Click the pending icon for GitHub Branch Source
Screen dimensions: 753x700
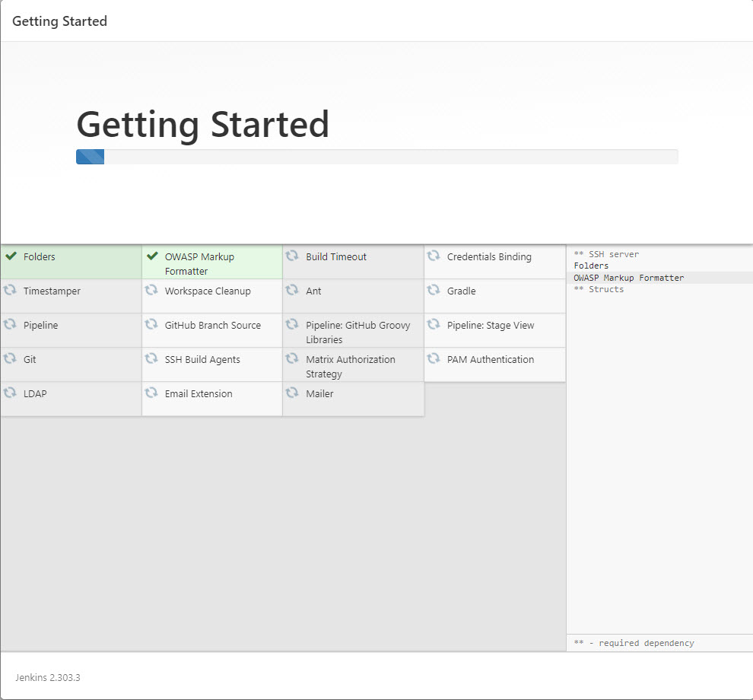pyautogui.click(x=151, y=324)
